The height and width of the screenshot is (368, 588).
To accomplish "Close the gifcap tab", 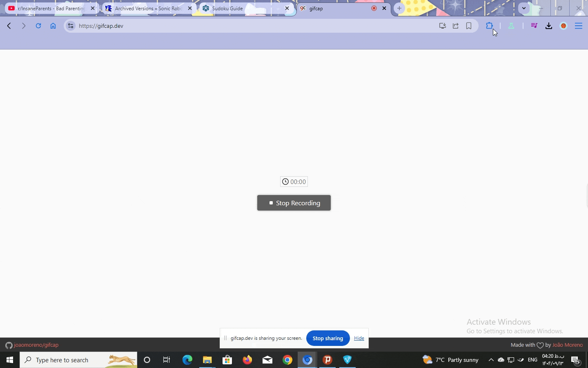I will (x=385, y=8).
